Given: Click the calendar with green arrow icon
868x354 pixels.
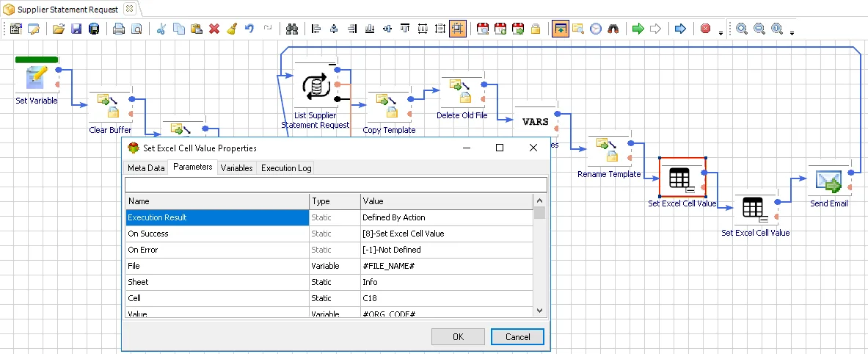Looking at the screenshot, I should (x=518, y=29).
